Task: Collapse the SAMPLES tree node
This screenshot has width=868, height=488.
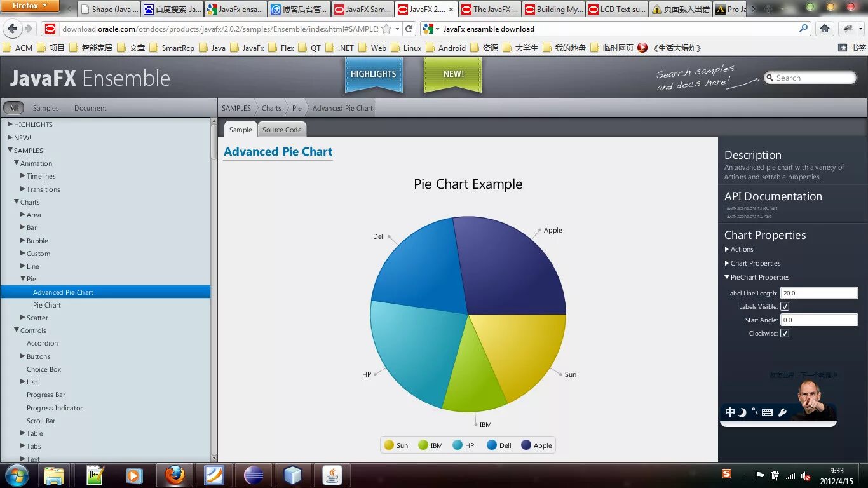Action: tap(10, 151)
